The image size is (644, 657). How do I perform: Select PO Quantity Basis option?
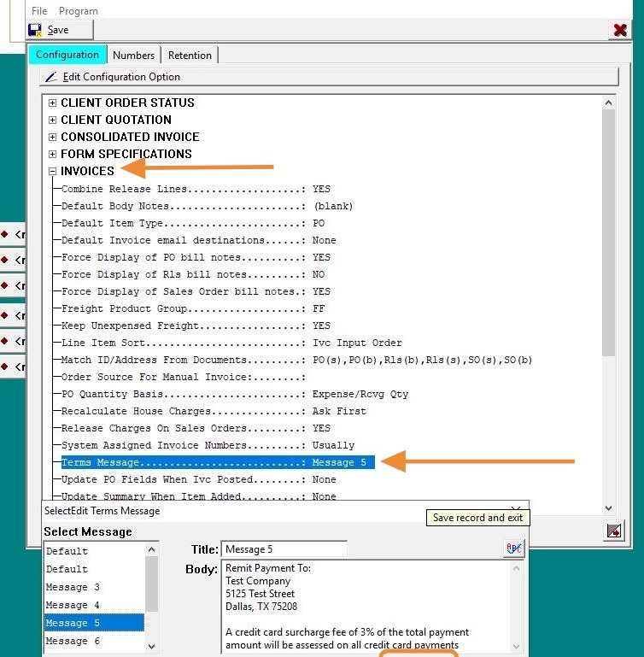click(235, 394)
